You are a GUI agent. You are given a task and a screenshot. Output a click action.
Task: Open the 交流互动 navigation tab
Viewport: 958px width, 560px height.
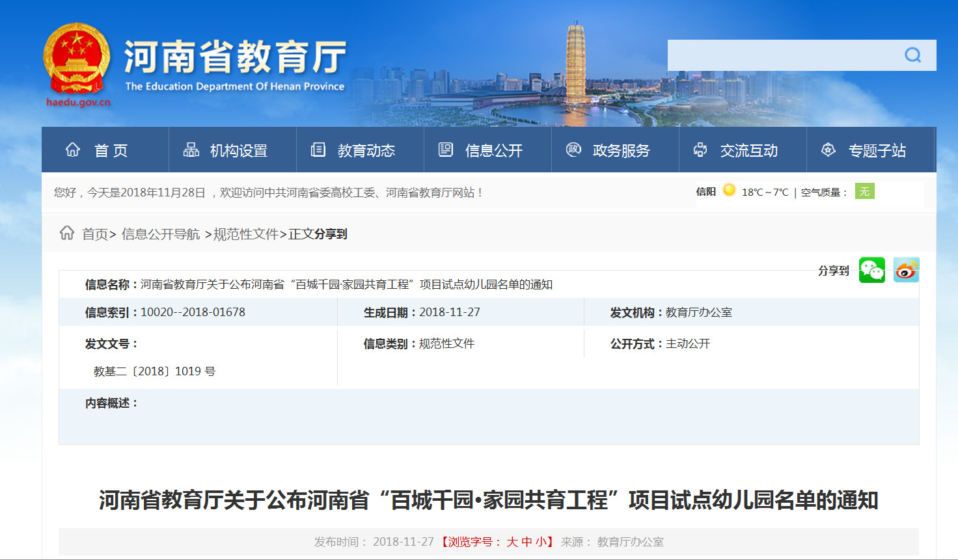click(x=748, y=151)
